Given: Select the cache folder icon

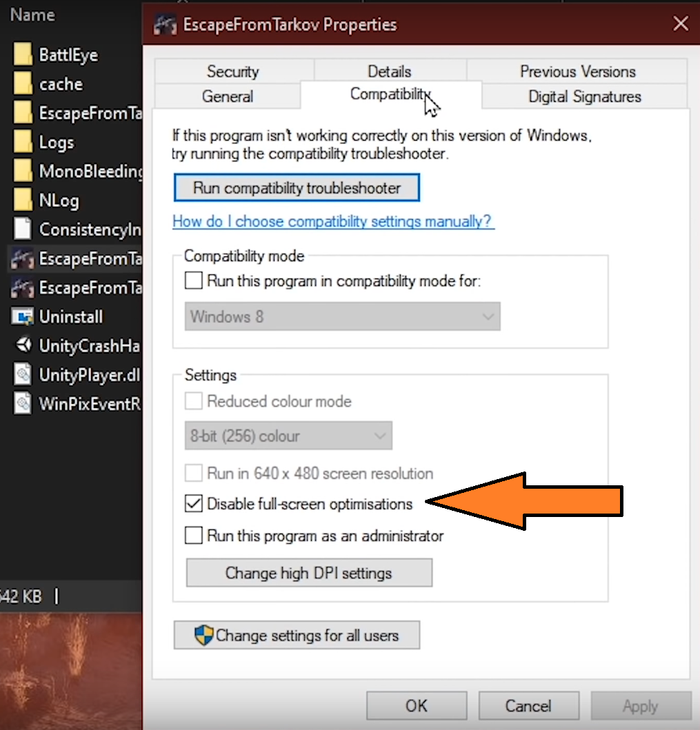Looking at the screenshot, I should [23, 84].
